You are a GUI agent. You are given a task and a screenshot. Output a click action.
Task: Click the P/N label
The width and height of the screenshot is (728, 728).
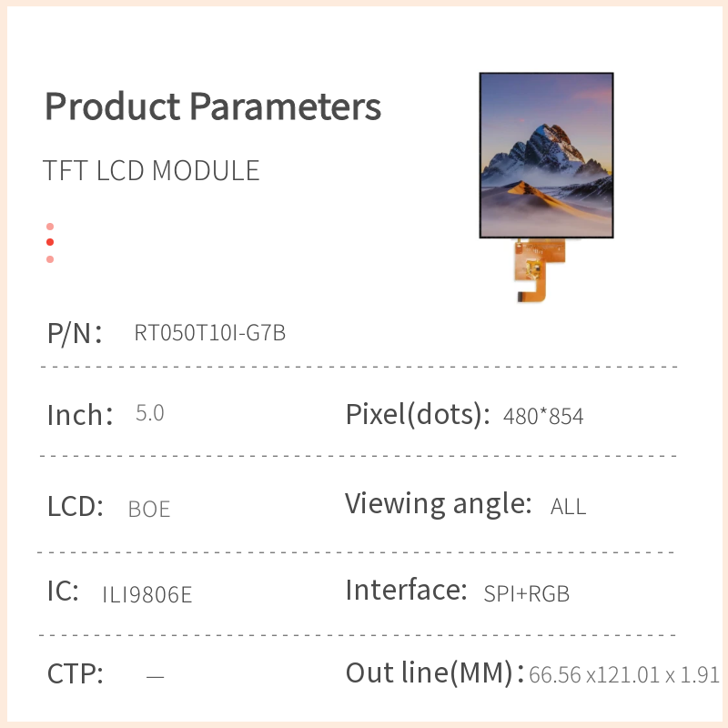[x=74, y=333]
